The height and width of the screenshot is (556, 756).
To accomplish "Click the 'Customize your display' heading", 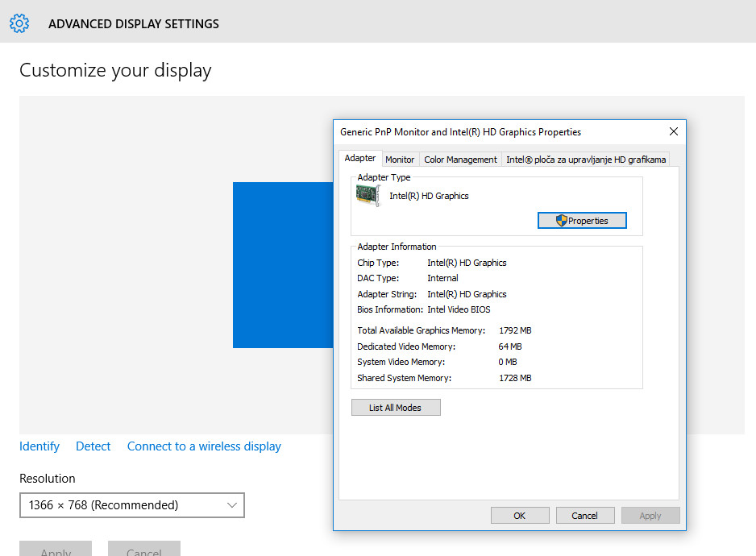I will 115,70.
